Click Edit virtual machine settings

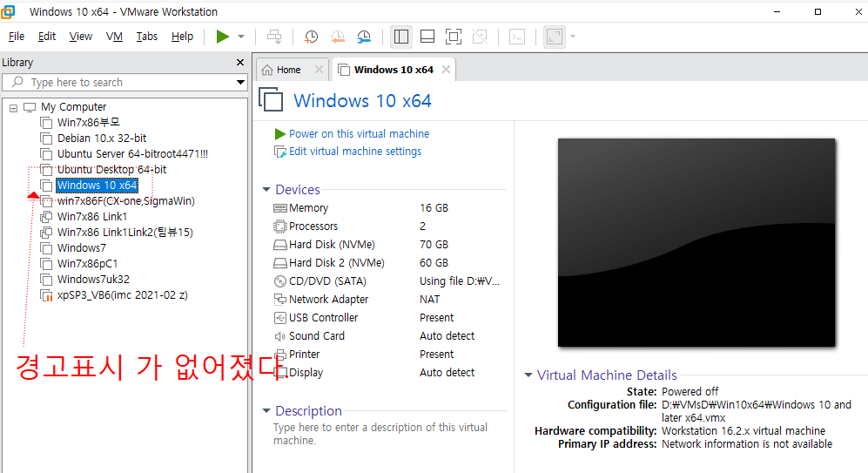click(x=355, y=152)
